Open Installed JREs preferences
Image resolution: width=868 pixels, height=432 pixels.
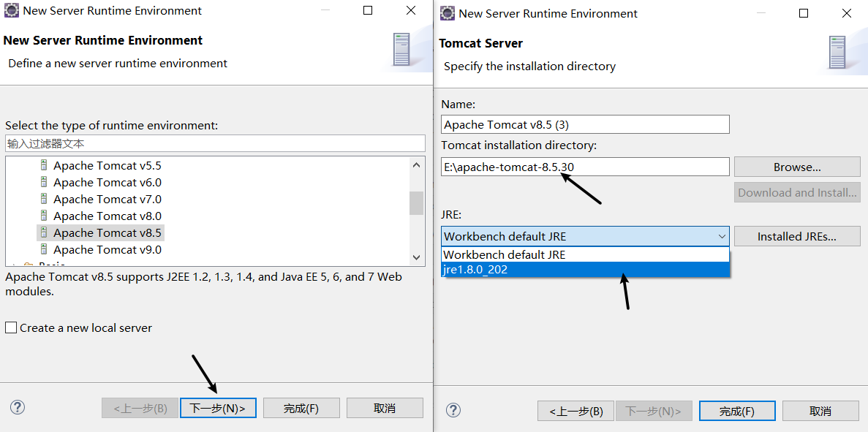tap(797, 236)
